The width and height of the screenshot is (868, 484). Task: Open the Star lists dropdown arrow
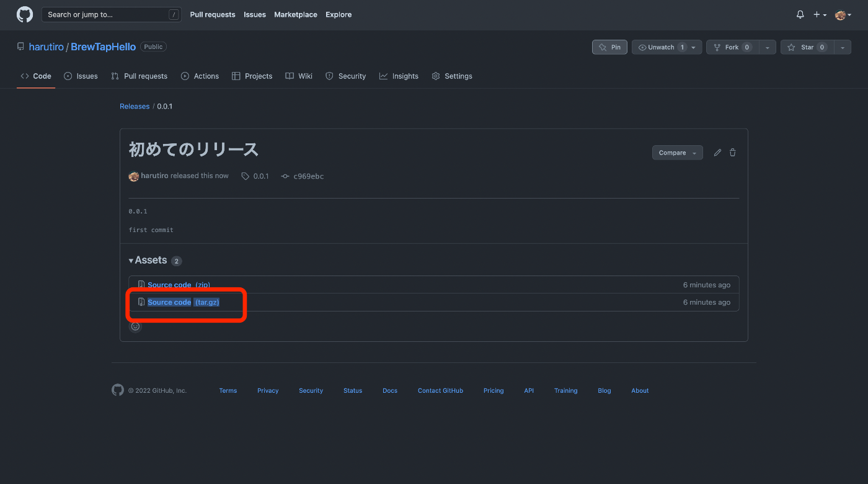[x=843, y=47]
